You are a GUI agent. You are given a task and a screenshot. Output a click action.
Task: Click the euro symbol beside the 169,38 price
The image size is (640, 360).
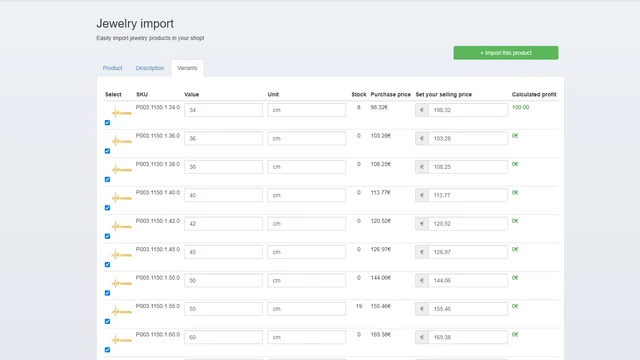point(422,337)
